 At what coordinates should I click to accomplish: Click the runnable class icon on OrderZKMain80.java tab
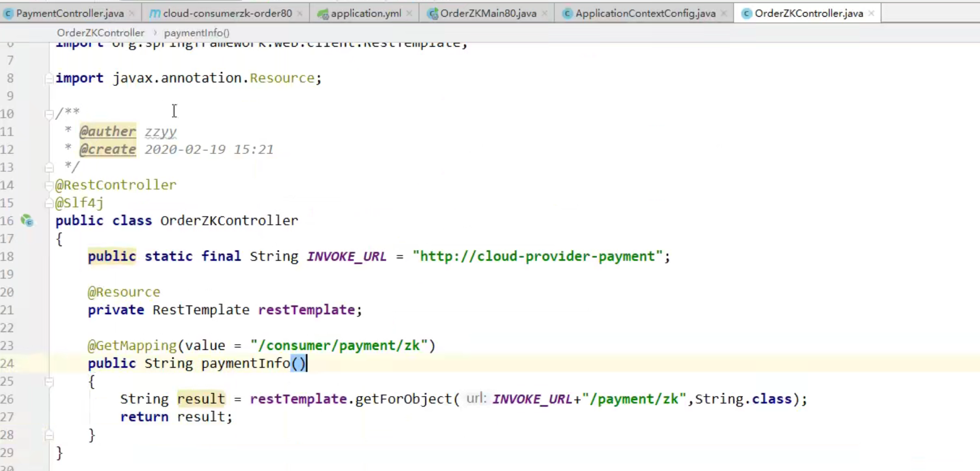click(x=433, y=13)
